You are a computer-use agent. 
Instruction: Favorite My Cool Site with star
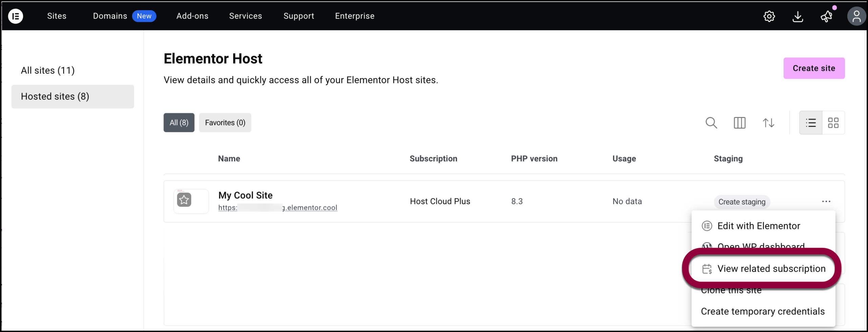(184, 200)
